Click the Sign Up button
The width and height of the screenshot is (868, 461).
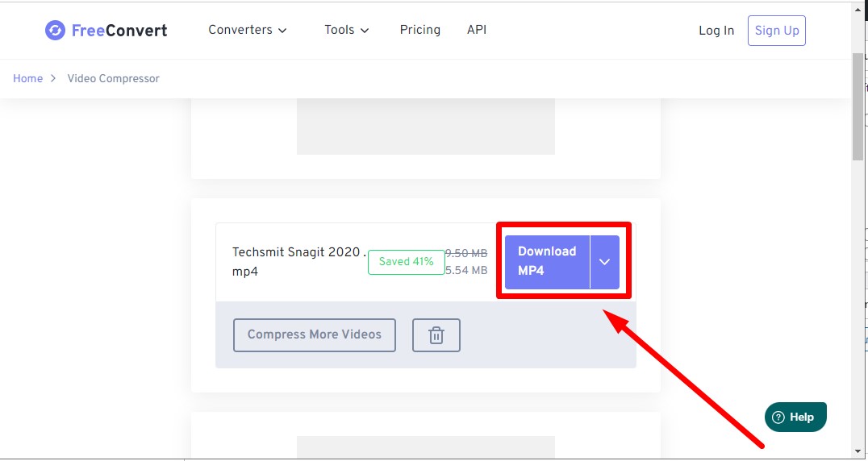click(x=776, y=31)
